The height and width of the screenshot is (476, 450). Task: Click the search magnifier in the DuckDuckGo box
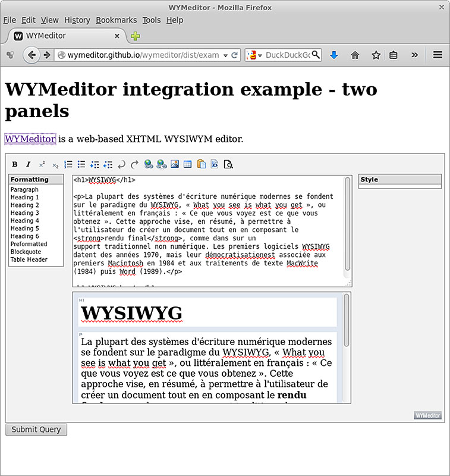pos(316,55)
